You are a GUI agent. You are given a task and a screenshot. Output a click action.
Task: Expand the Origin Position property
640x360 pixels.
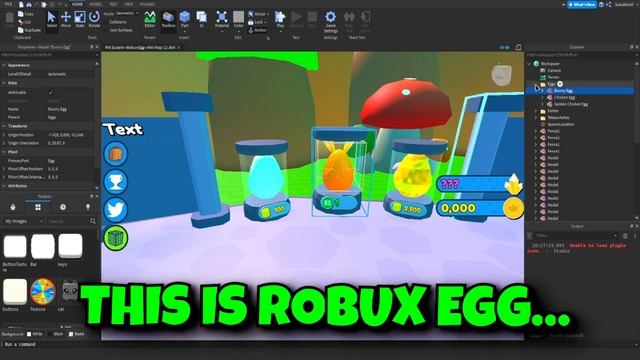point(4,134)
